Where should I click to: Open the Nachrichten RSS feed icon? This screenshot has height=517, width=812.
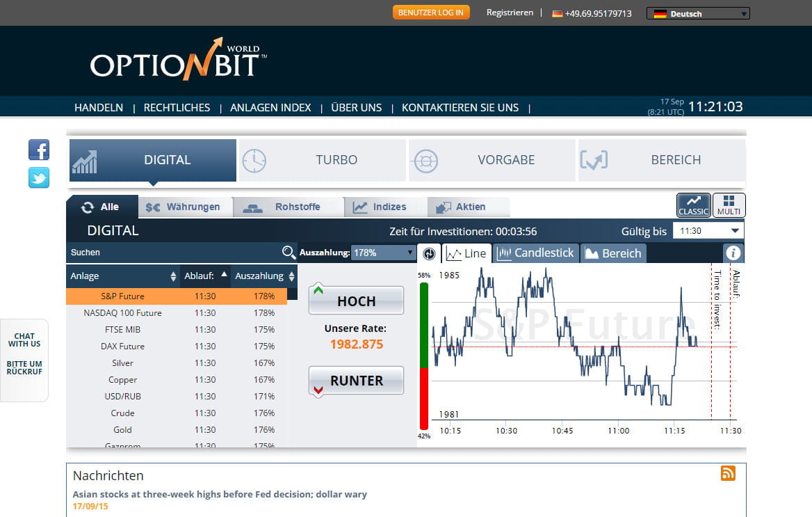point(728,473)
